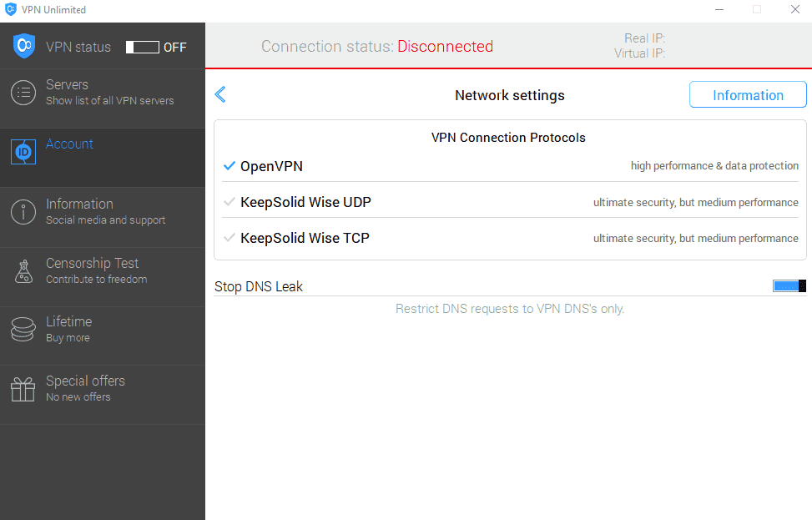Go back using the left chevron arrow

coord(220,95)
